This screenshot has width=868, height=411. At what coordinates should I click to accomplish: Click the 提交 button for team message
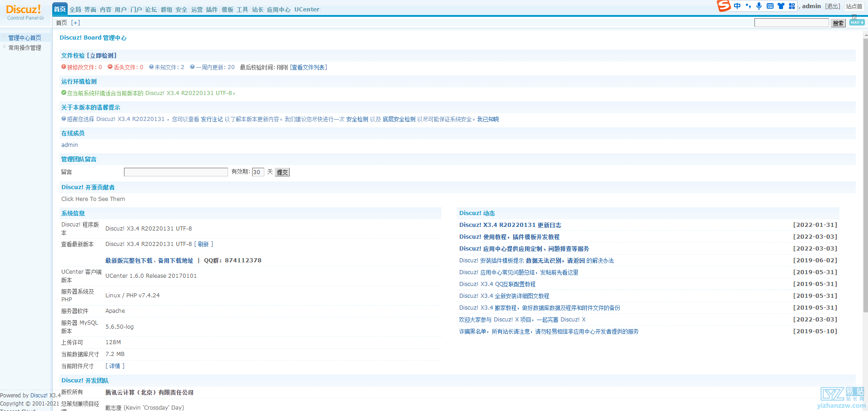click(x=282, y=172)
